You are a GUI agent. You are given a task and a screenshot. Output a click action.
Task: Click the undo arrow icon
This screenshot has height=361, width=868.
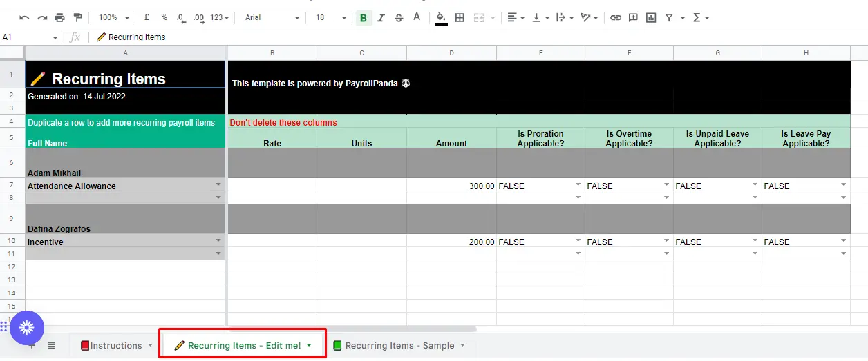(24, 18)
